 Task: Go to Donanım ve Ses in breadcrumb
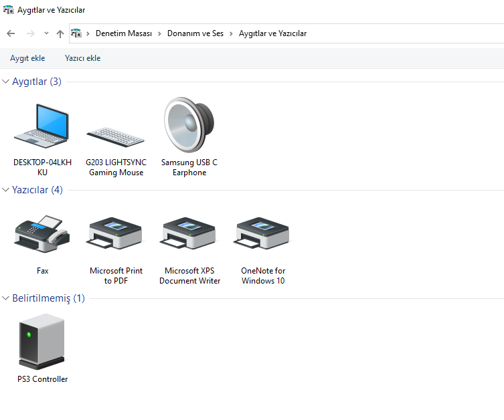195,33
